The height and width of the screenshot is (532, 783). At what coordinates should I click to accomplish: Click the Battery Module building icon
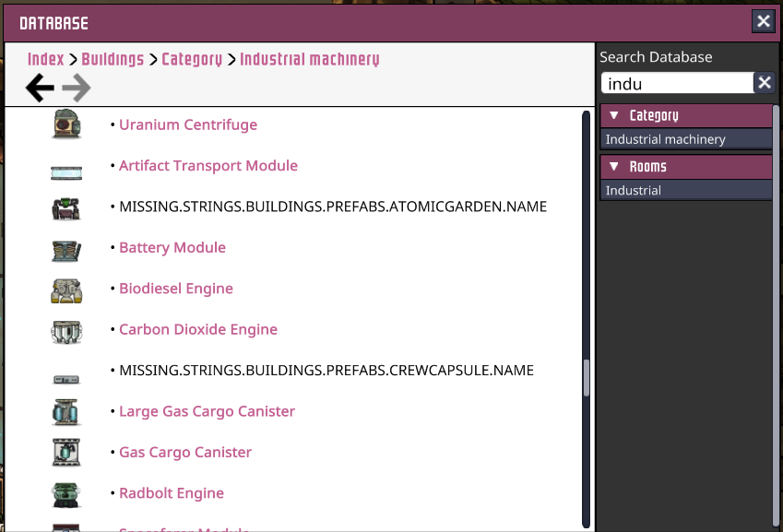pos(66,249)
